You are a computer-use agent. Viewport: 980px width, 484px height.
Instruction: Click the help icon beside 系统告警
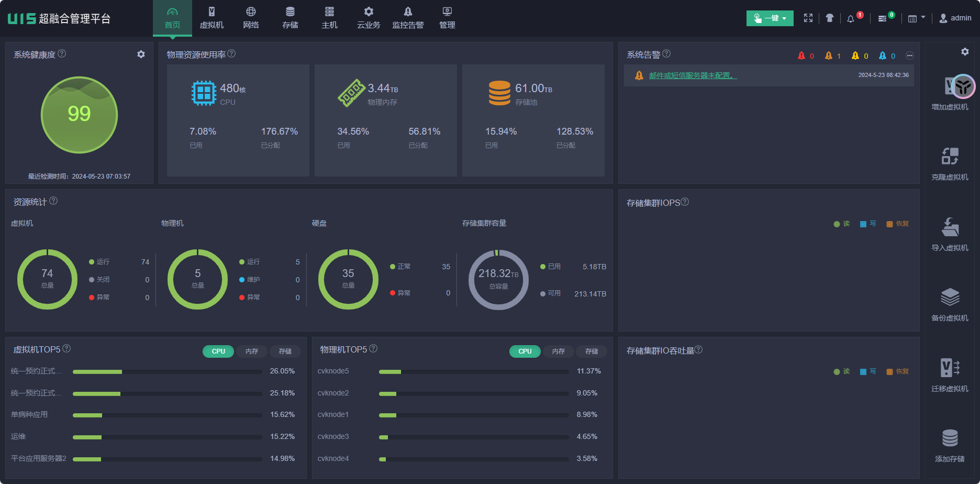[x=666, y=53]
